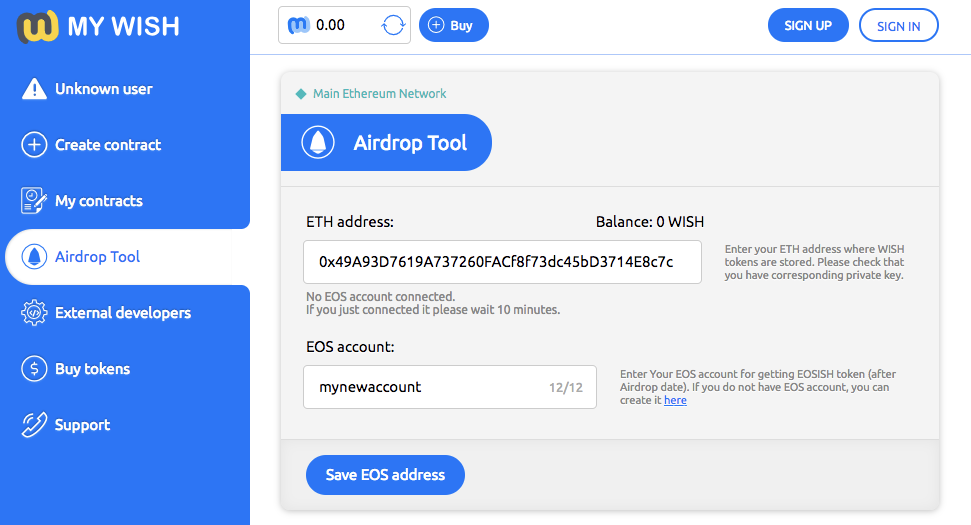The image size is (971, 525).
Task: Open External developers page
Action: (x=125, y=313)
